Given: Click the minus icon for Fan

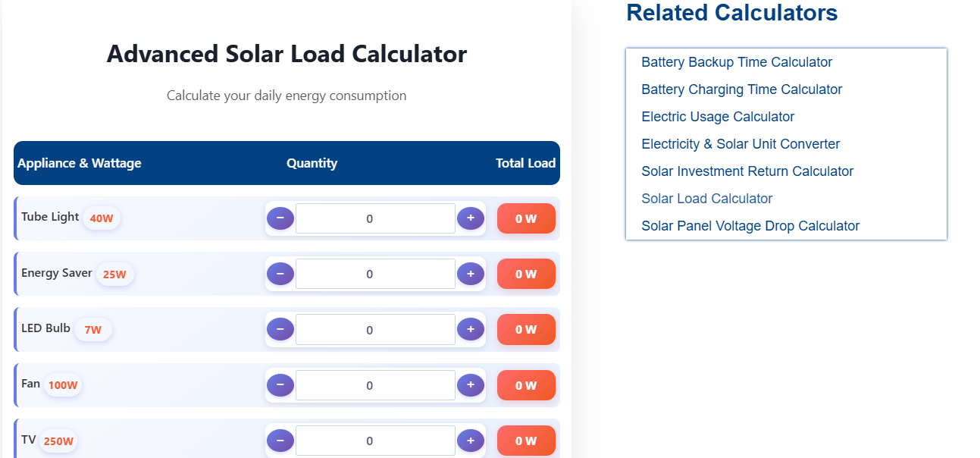Looking at the screenshot, I should (280, 384).
